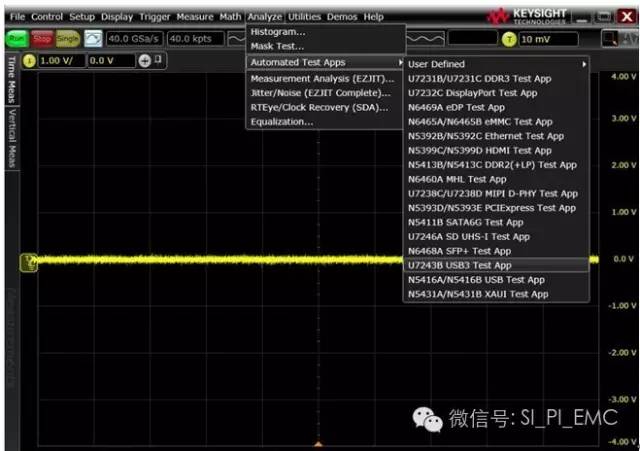Click the yellow trigger T icon
This screenshot has height=451, width=640.
coord(509,38)
